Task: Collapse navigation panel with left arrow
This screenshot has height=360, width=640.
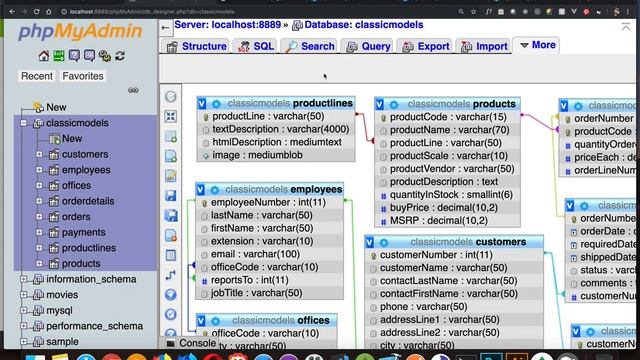Action: coord(165,28)
